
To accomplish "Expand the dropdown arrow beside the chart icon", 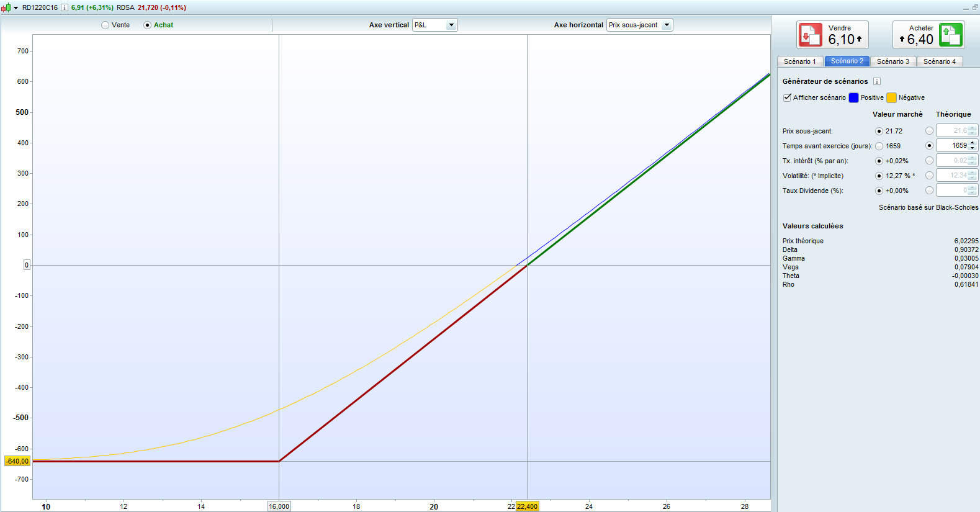I will (16, 8).
